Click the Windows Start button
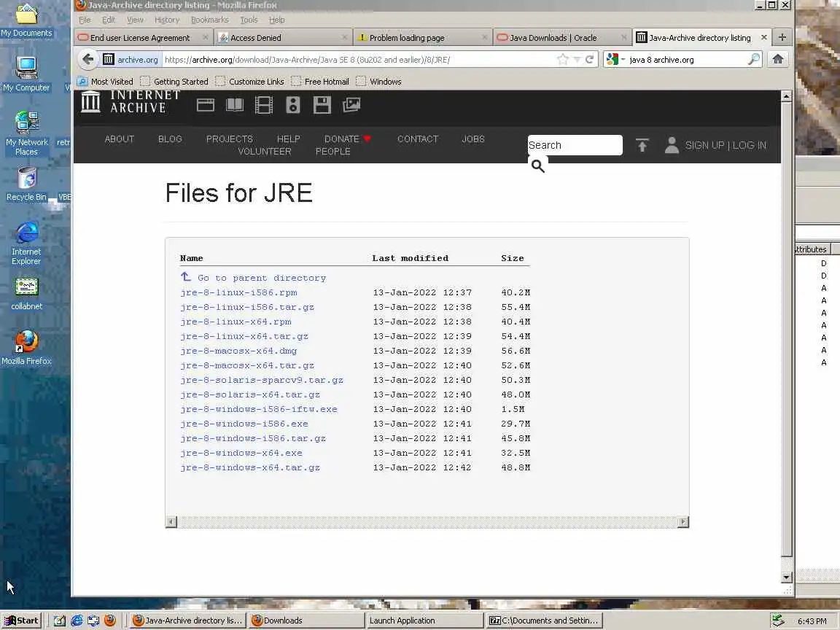 pos(21,621)
